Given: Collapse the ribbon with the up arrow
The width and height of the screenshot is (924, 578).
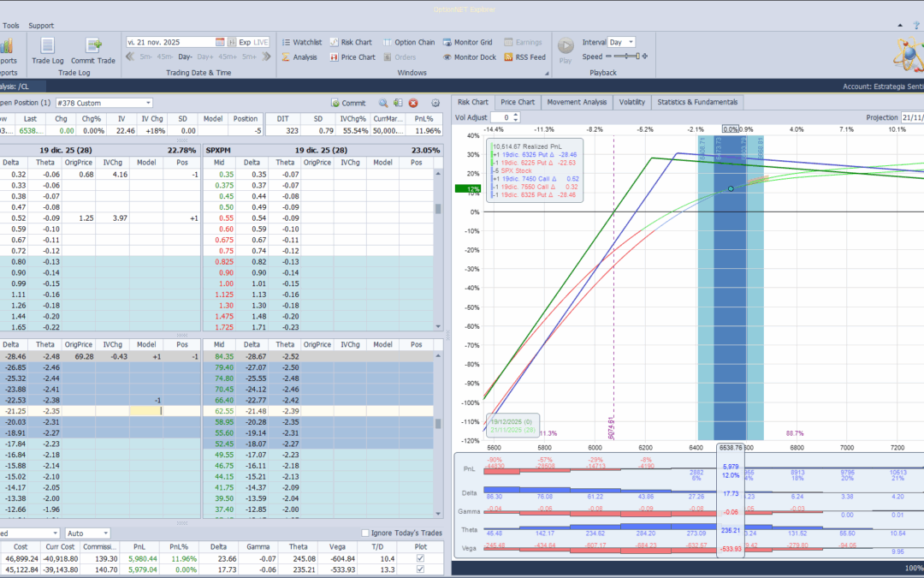Looking at the screenshot, I should point(900,26).
